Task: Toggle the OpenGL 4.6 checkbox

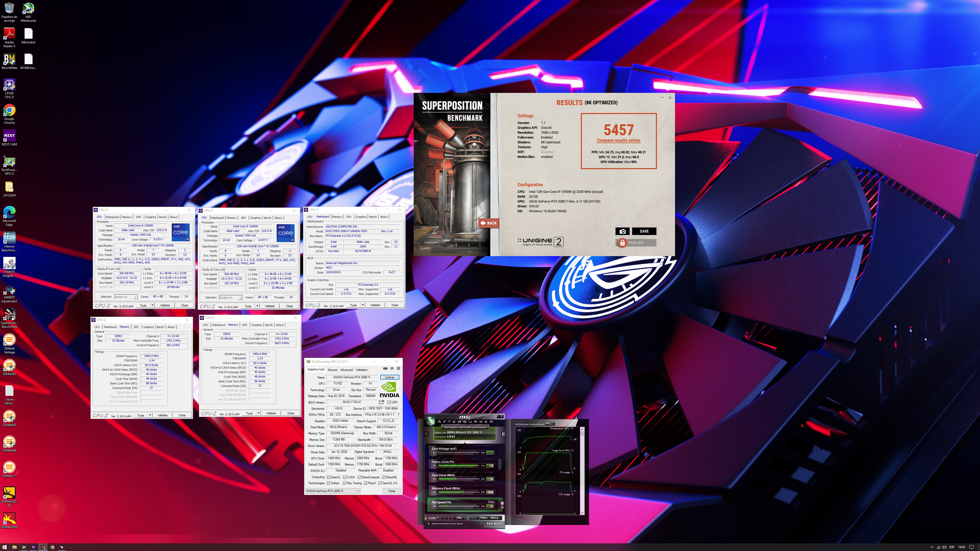Action: [x=380, y=483]
